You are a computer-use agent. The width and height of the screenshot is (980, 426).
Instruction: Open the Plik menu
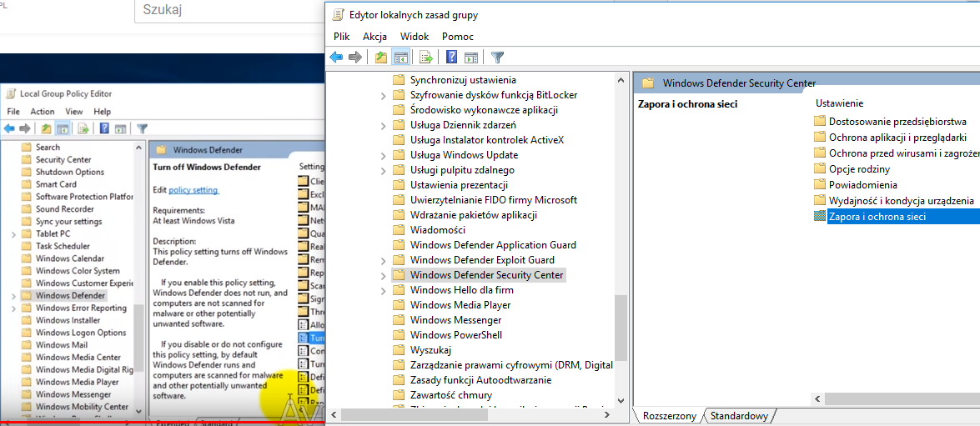(341, 36)
